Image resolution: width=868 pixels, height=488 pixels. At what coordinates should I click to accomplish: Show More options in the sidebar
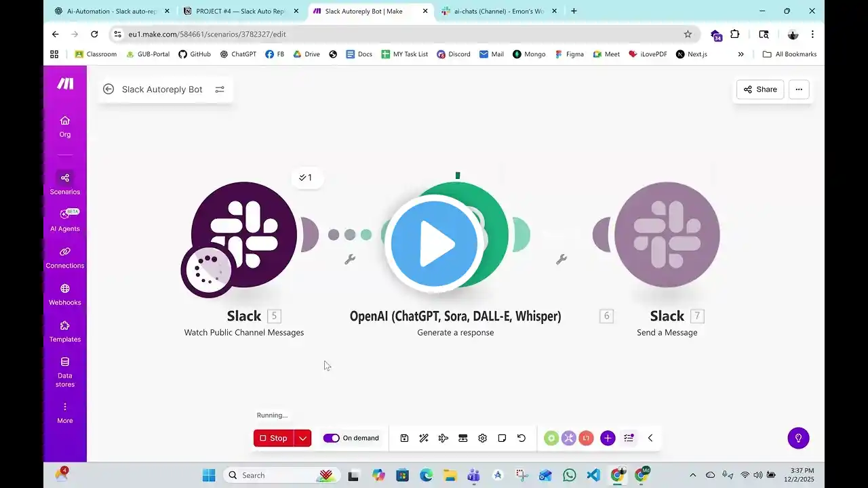[x=65, y=412]
